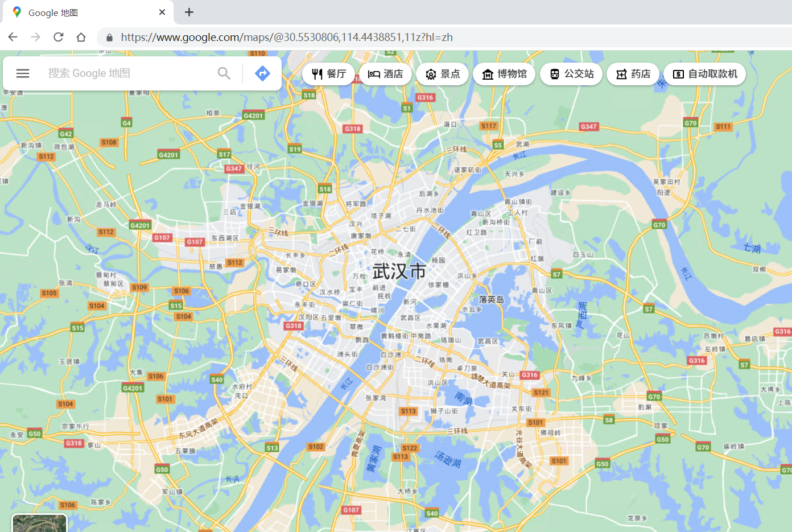Click the S102 highway shield
This screenshot has width=792, height=532.
point(316,447)
